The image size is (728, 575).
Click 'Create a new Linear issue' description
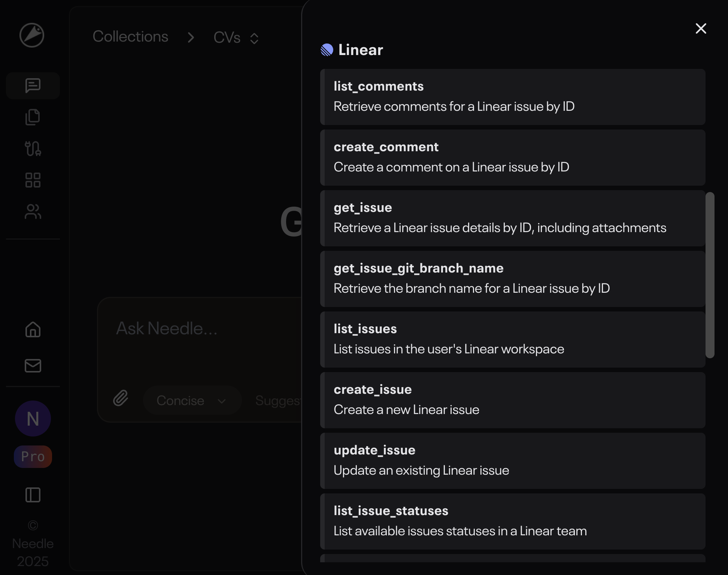406,410
